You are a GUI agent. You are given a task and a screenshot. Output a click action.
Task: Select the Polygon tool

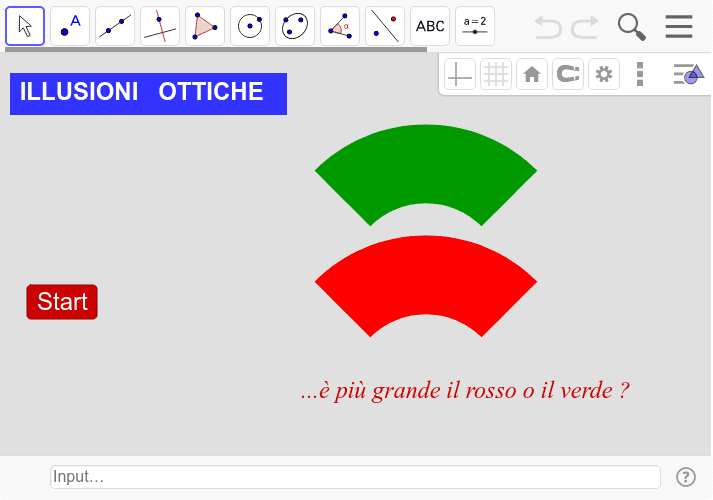205,26
